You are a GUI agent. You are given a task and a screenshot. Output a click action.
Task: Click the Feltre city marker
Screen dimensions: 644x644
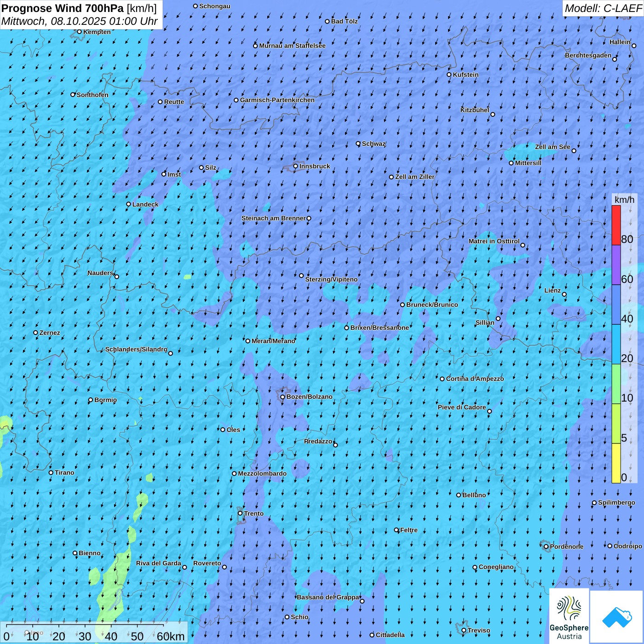(x=397, y=530)
